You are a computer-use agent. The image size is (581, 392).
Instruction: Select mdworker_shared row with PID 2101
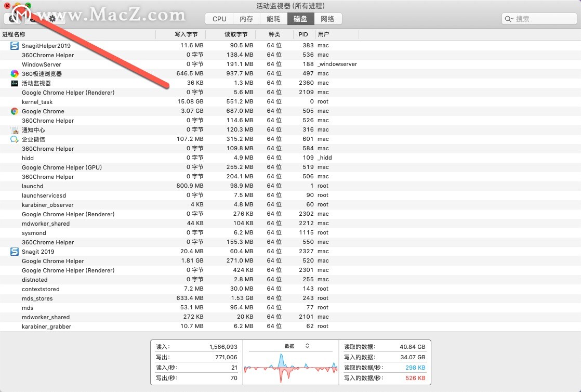pos(290,317)
